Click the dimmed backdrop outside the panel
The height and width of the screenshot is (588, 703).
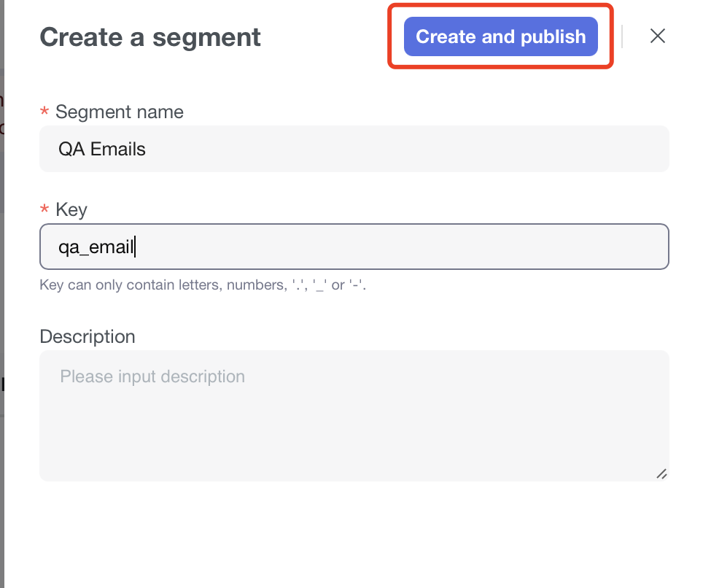pos(1,292)
